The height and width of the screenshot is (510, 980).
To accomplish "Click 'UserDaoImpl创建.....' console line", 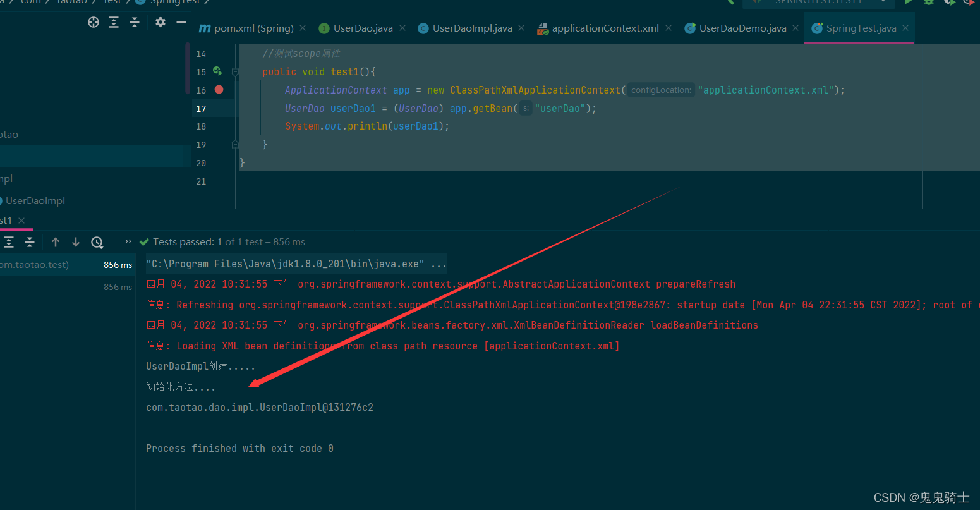I will coord(201,367).
